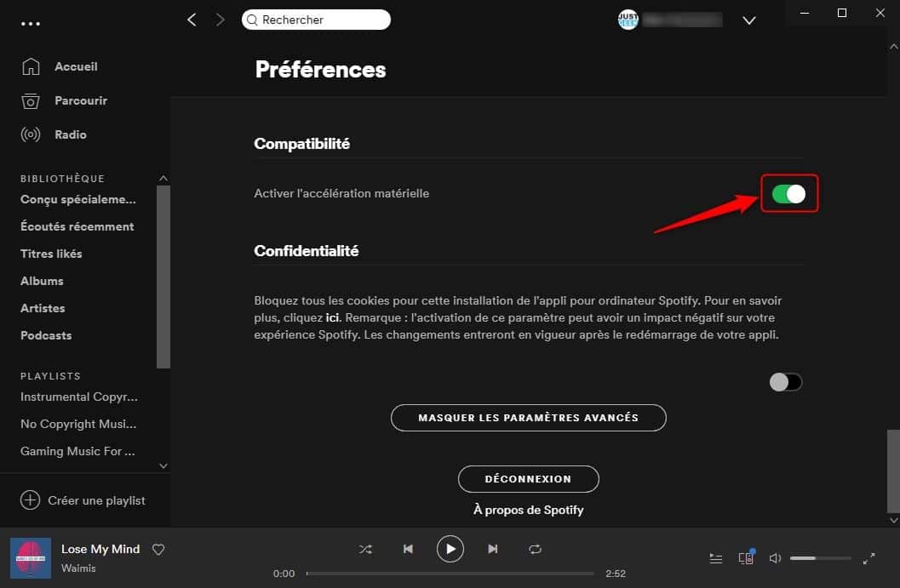Open the account dropdown chevron

coord(749,20)
